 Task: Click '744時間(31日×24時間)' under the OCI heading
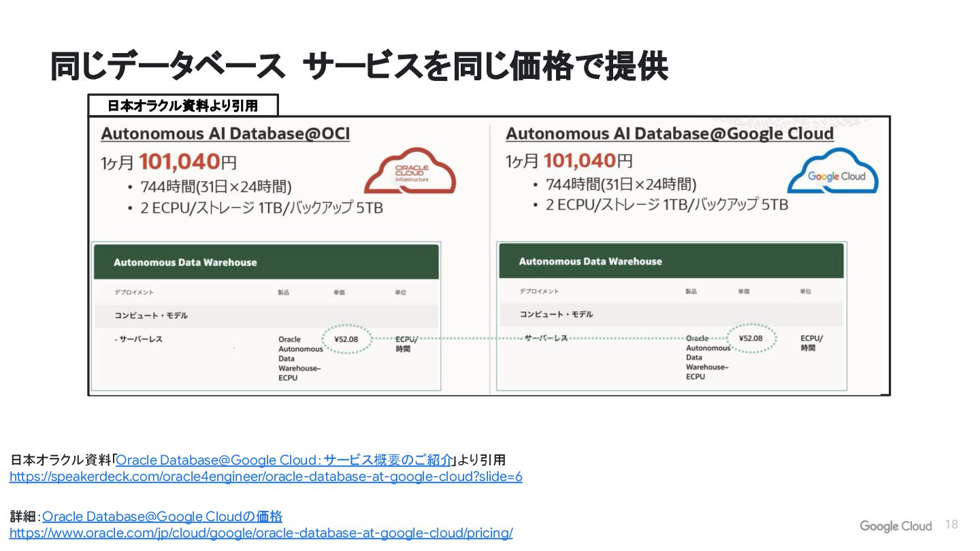tap(216, 186)
